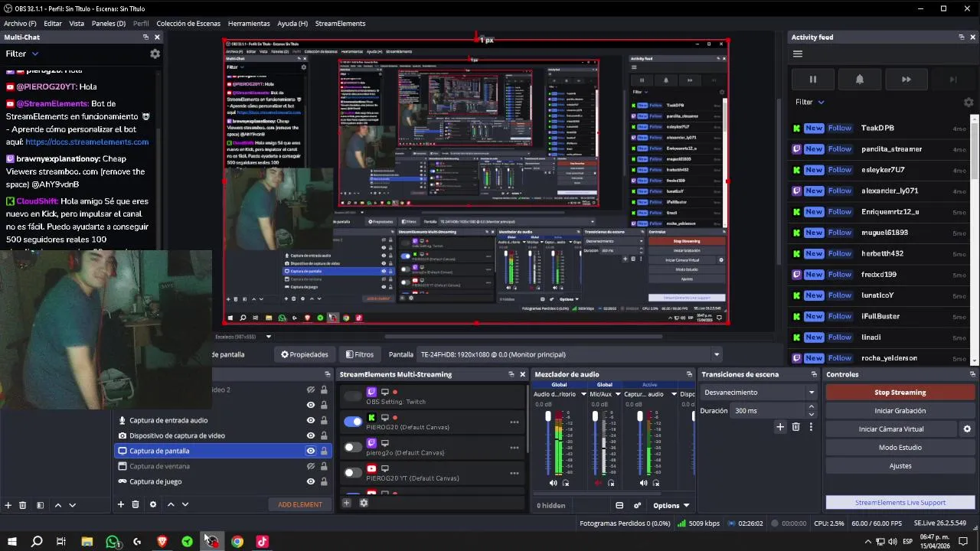980x551 pixels.
Task: Disable PIEROG20 Kick output toggle
Action: [x=353, y=421]
